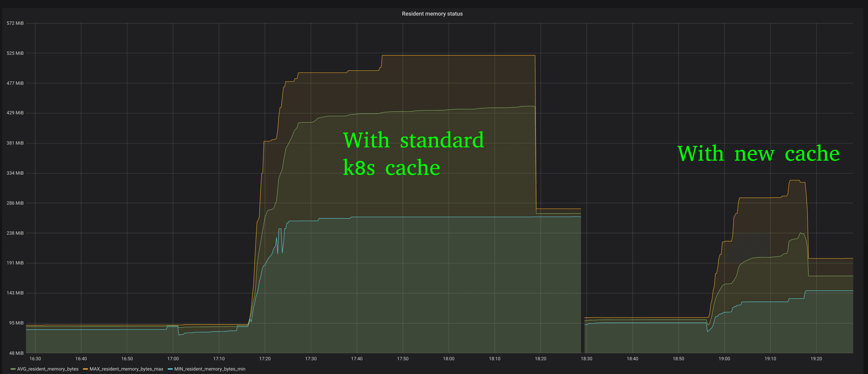The height and width of the screenshot is (374, 868).
Task: Click the 17:50 time axis label
Action: coord(403,359)
